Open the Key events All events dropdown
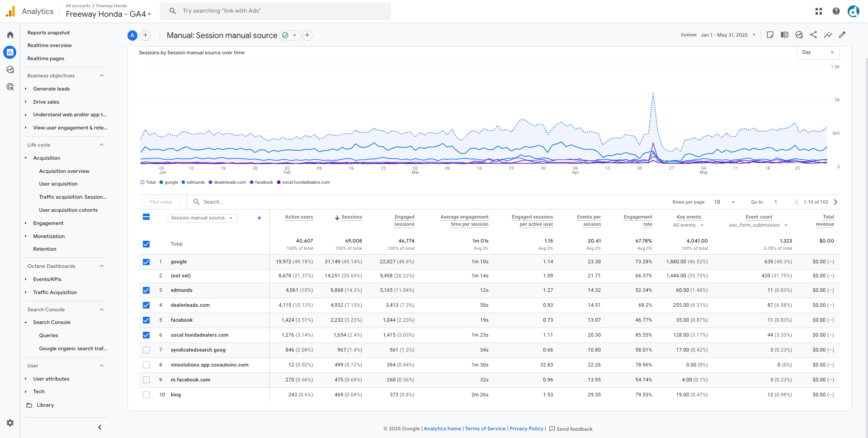Image resolution: width=868 pixels, height=438 pixels. (x=689, y=225)
